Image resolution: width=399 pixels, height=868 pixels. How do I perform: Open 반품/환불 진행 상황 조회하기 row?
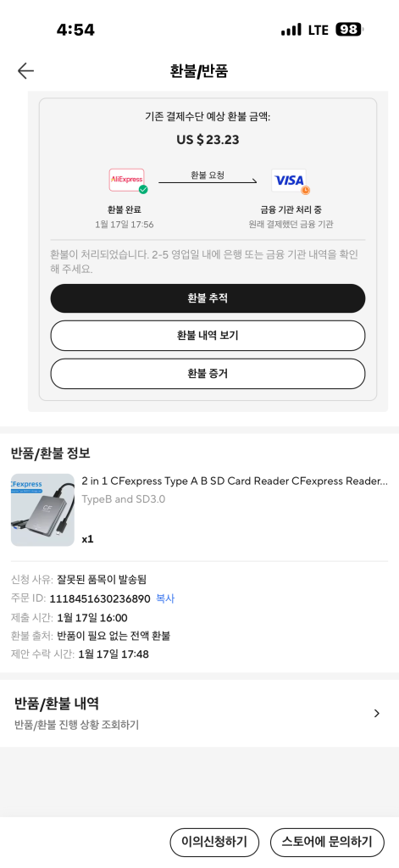[199, 713]
